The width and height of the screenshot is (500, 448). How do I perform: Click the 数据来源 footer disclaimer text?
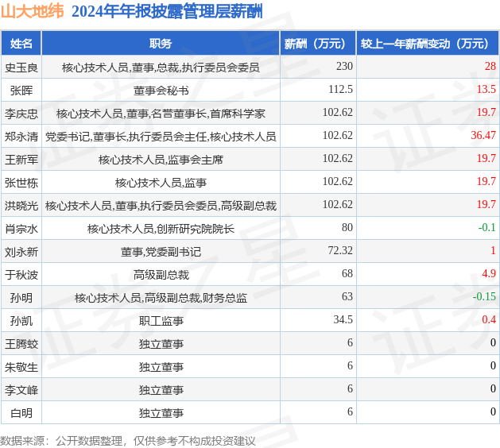coord(128,441)
